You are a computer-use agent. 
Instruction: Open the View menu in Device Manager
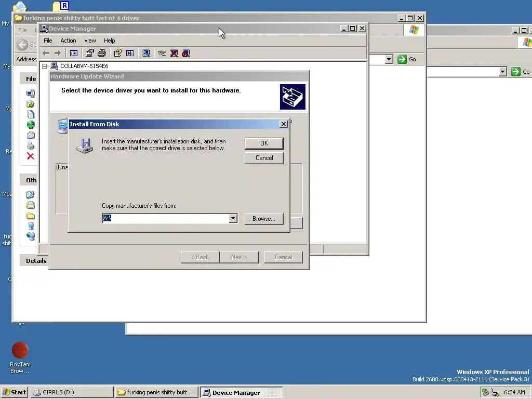(x=90, y=41)
